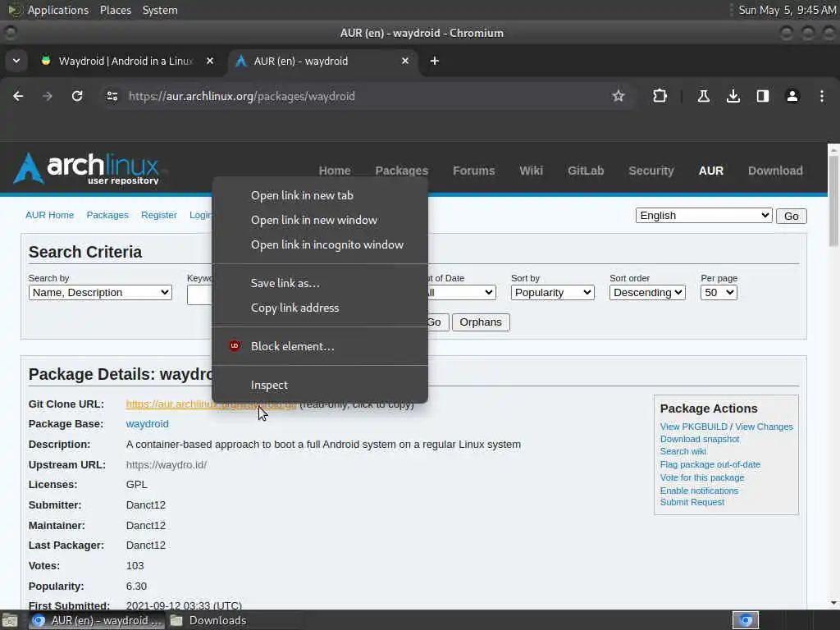This screenshot has width=840, height=630.
Task: Open the System menu in top panel
Action: pyautogui.click(x=160, y=10)
